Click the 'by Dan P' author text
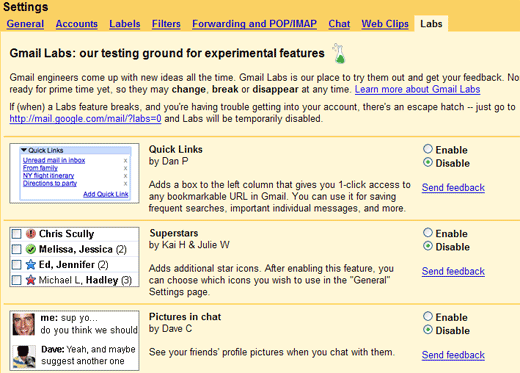 pos(169,161)
